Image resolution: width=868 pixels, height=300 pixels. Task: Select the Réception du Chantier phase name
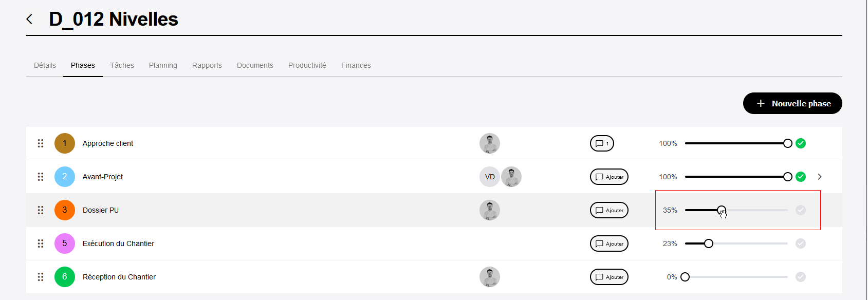click(119, 277)
